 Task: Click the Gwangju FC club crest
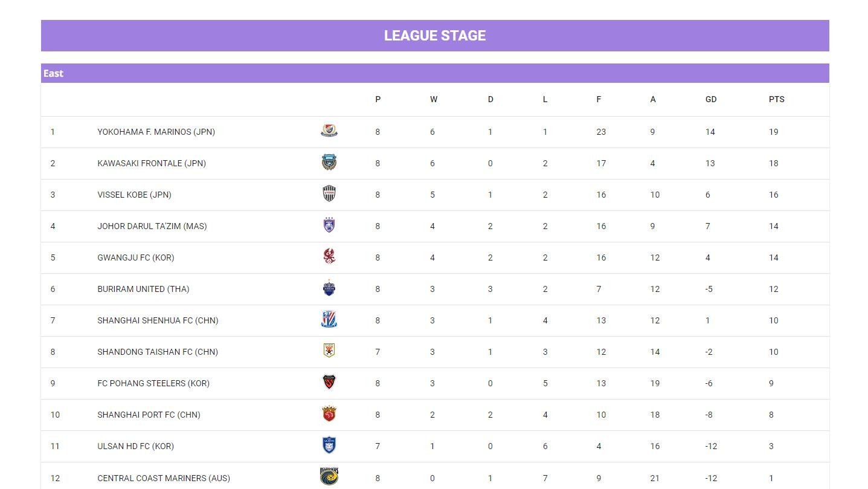pos(329,257)
